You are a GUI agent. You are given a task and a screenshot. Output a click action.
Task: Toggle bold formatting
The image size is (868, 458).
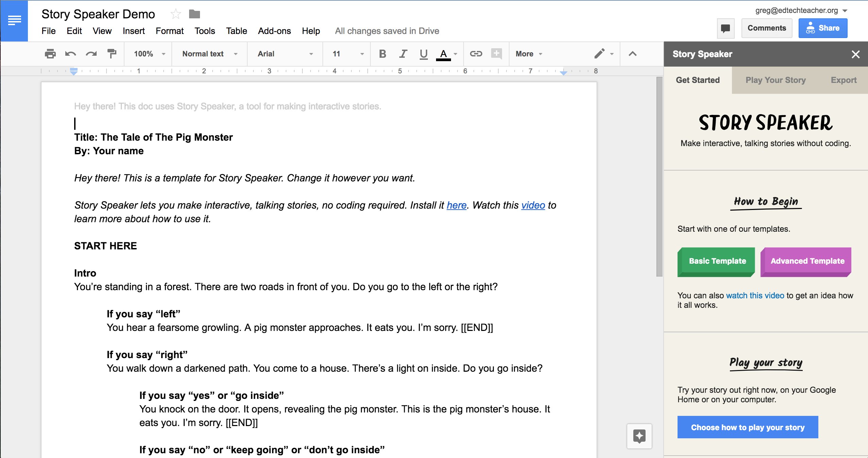382,54
